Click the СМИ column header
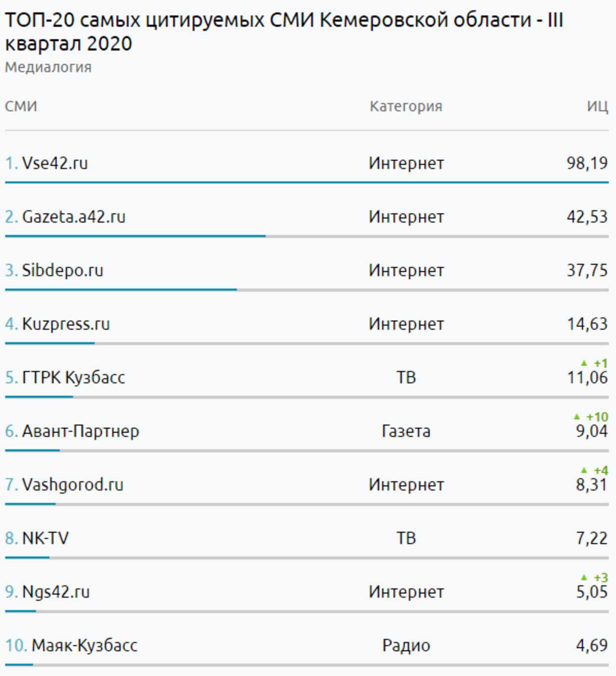 click(x=21, y=106)
